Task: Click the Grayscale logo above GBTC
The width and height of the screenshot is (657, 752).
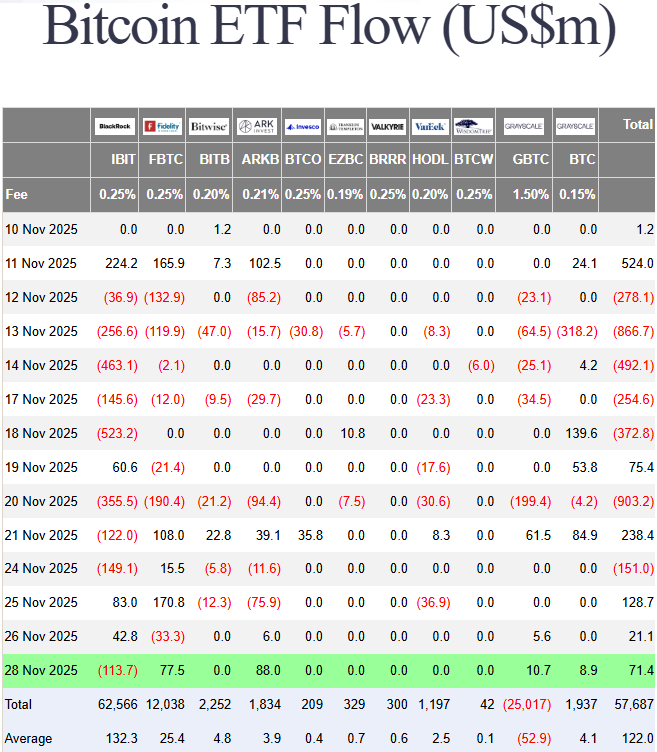Action: [x=523, y=126]
